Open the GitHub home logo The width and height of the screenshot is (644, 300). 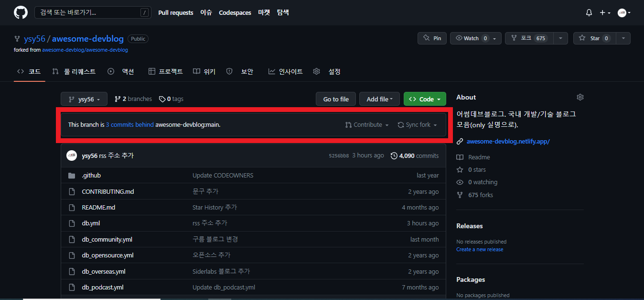21,12
